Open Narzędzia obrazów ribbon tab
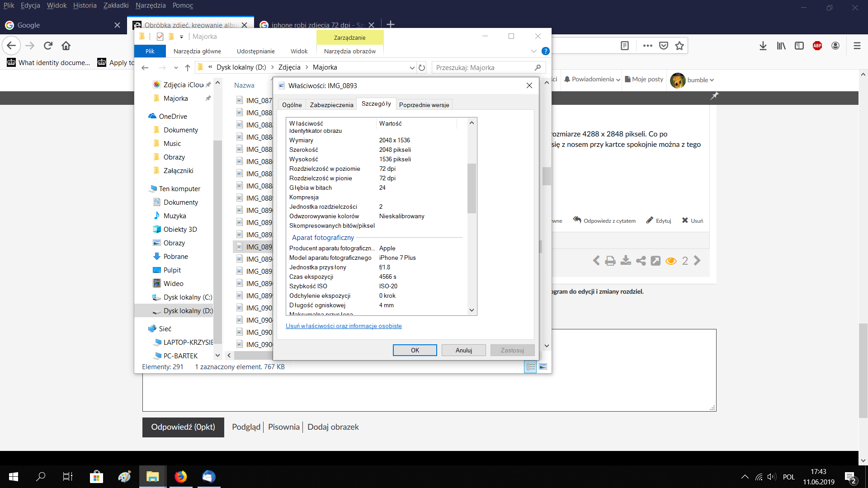The width and height of the screenshot is (868, 488). tap(350, 51)
